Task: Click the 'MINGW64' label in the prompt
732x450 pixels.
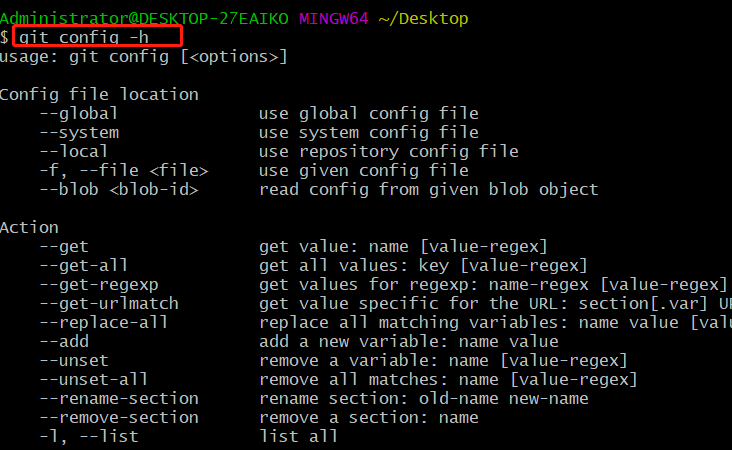Action: [x=334, y=18]
